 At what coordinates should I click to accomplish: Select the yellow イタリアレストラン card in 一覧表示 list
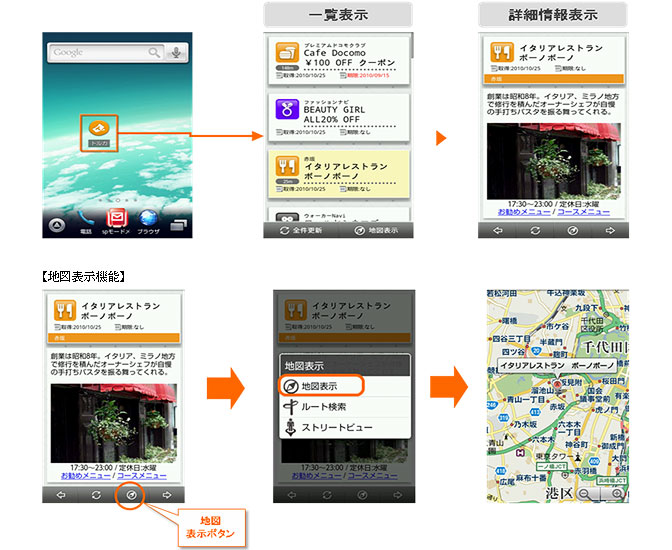pos(338,173)
